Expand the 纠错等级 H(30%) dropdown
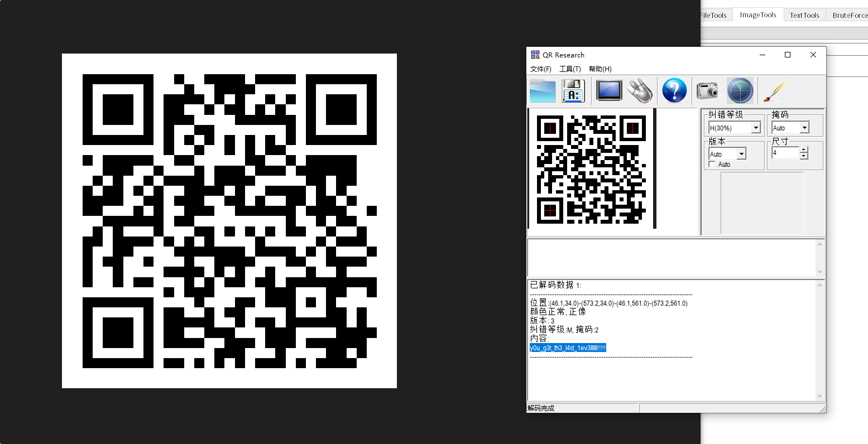868x444 pixels. (756, 128)
